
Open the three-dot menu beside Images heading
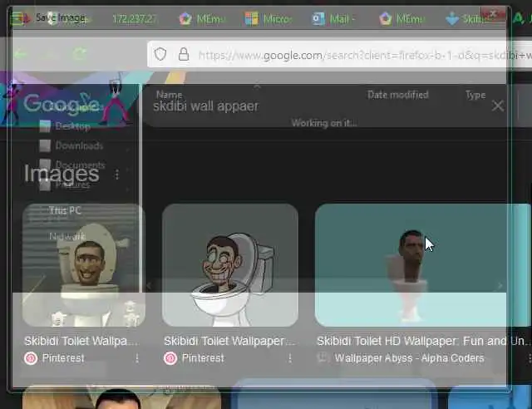(x=117, y=175)
